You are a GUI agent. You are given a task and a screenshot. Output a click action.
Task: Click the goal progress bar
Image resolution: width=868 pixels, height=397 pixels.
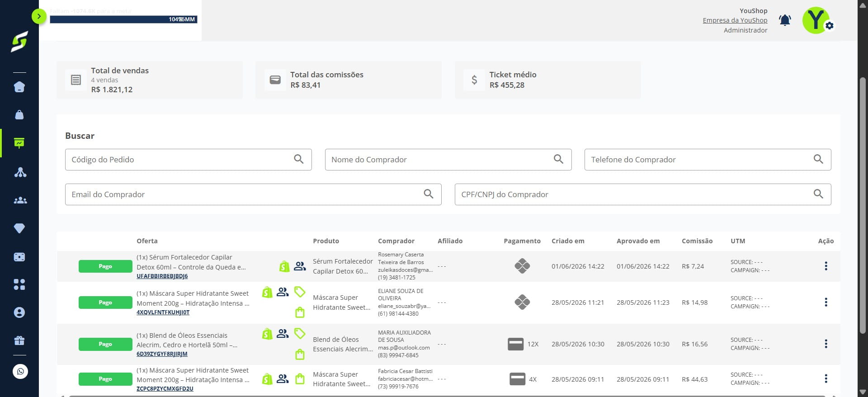point(123,19)
